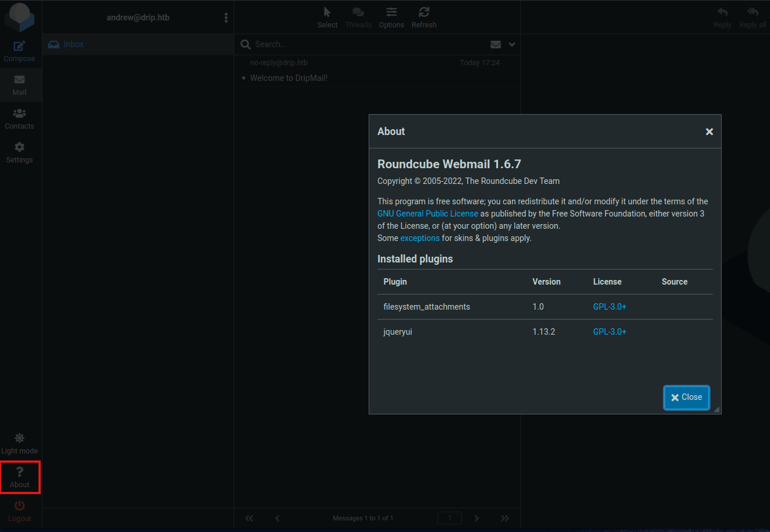This screenshot has height=532, width=770.
Task: Click the About dialog resize handle
Action: (x=717, y=410)
